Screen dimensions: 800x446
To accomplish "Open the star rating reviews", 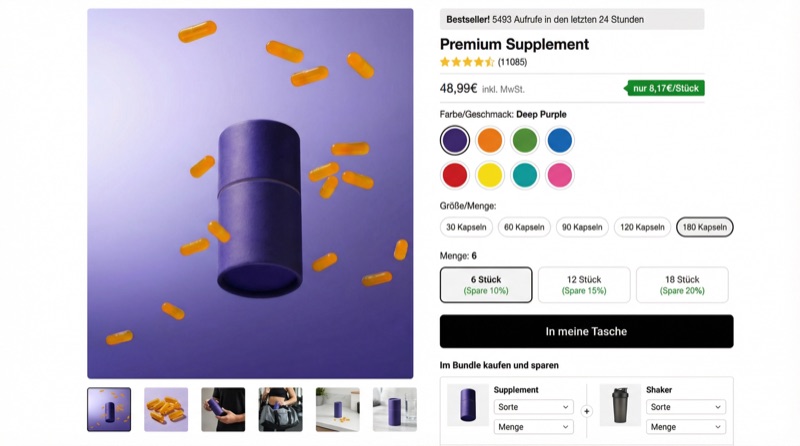I will pyautogui.click(x=467, y=62).
